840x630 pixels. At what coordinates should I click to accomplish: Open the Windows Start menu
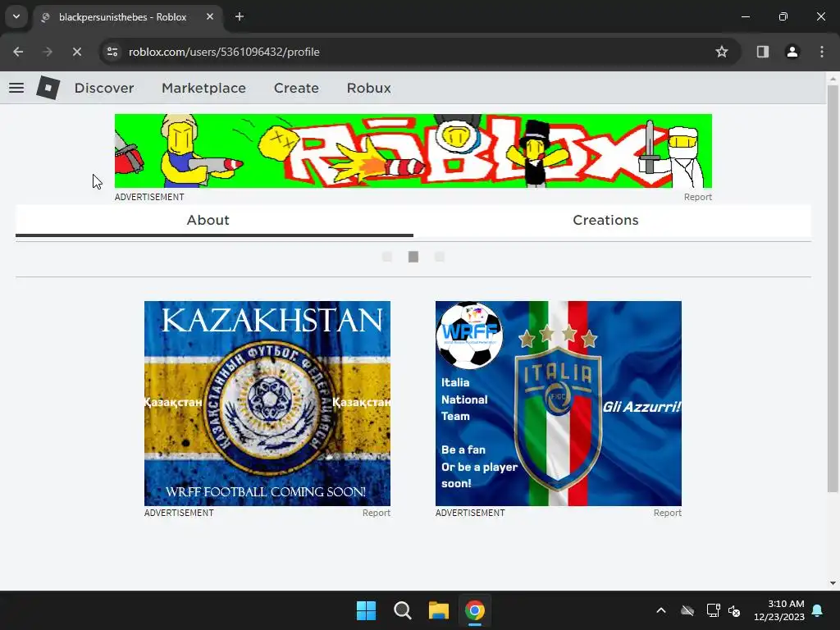[367, 610]
